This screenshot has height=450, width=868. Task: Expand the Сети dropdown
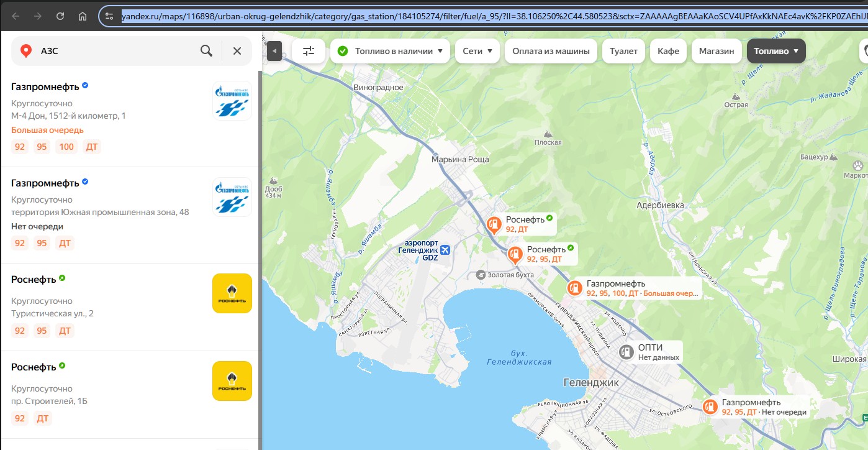click(477, 51)
